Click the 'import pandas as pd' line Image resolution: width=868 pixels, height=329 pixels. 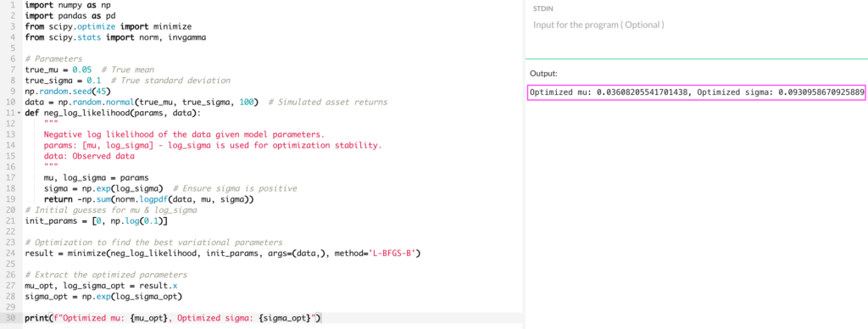[x=70, y=15]
